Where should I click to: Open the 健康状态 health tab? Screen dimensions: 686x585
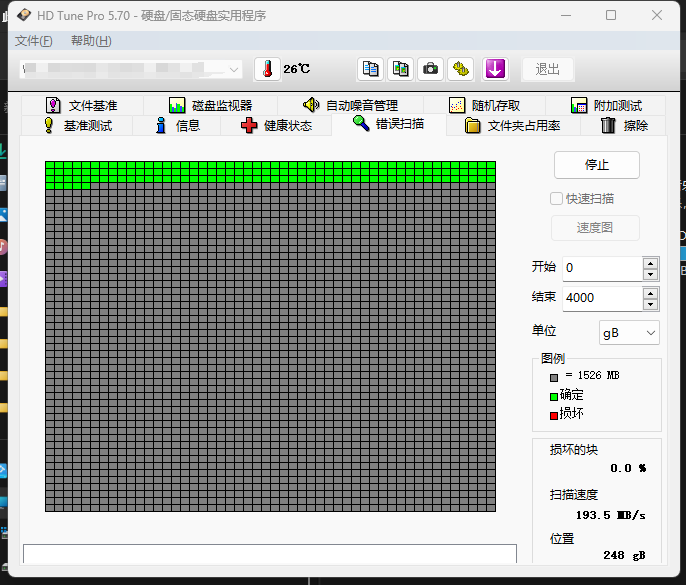click(276, 126)
